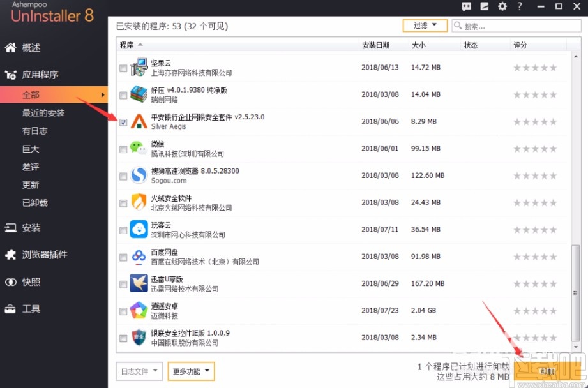588x388 pixels.
Task: Click the 应用程序 sidebar icon
Action: [x=10, y=75]
